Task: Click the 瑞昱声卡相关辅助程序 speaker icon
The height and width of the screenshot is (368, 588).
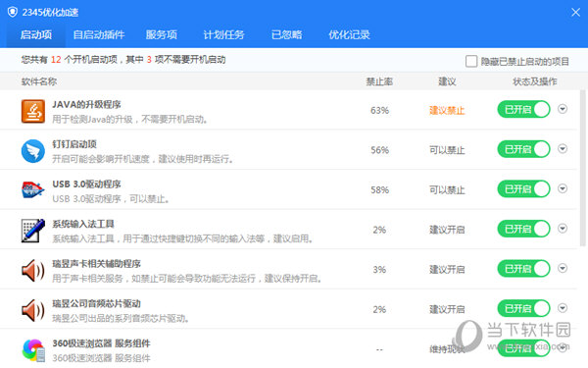Action: (x=33, y=271)
